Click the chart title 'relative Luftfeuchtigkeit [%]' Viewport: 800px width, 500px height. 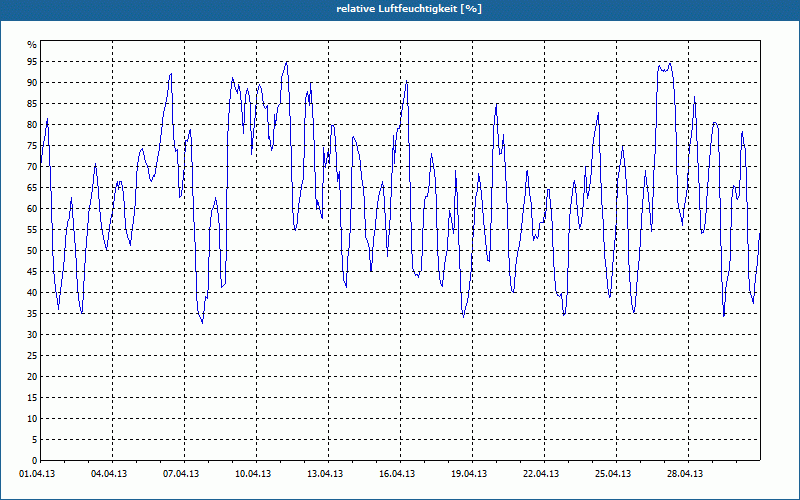[x=409, y=9]
